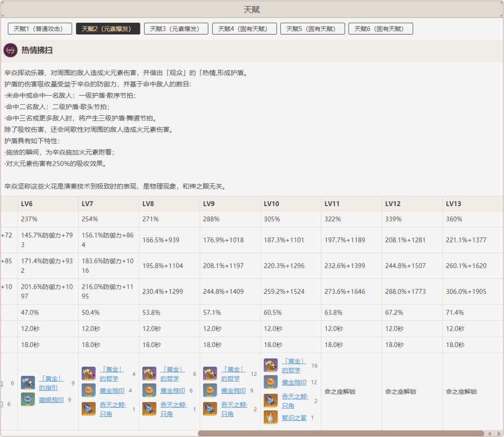This screenshot has width=504, height=437.
Task: Open 吞天之鲸·只角 link in LV7 column
Action: pos(112,409)
